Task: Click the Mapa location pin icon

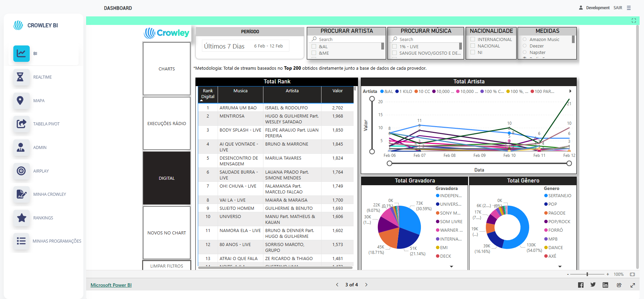Action: click(21, 101)
